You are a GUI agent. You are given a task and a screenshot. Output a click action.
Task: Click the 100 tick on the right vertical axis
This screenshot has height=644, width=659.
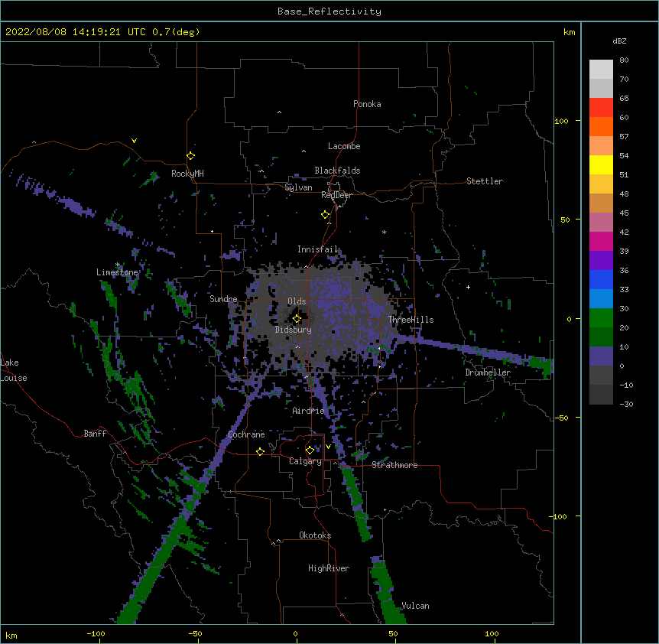pos(561,121)
